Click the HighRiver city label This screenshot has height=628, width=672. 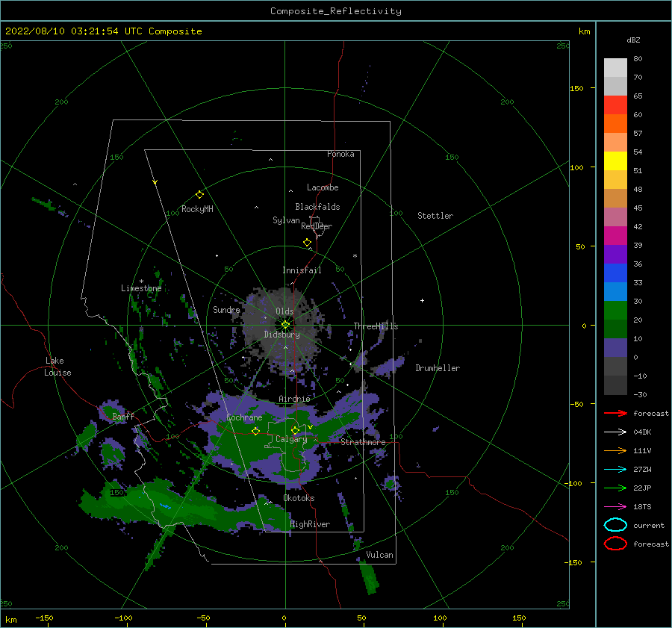pyautogui.click(x=310, y=524)
